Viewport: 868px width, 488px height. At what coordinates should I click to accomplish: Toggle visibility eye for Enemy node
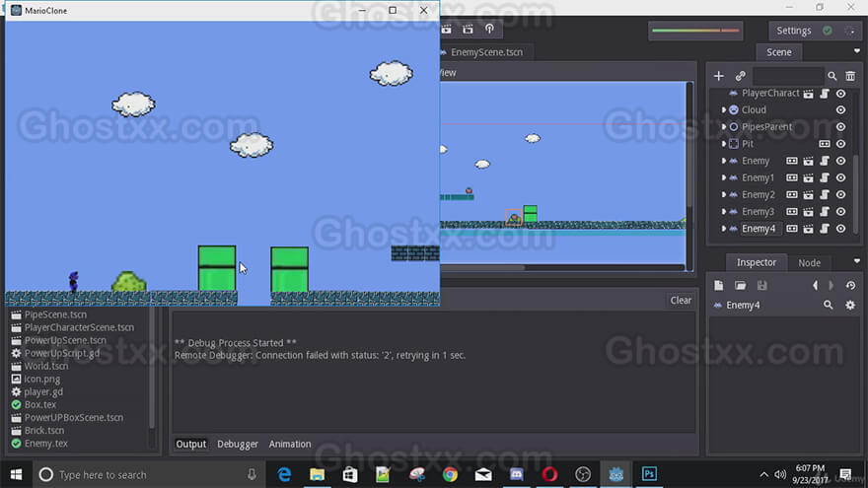[x=840, y=161]
